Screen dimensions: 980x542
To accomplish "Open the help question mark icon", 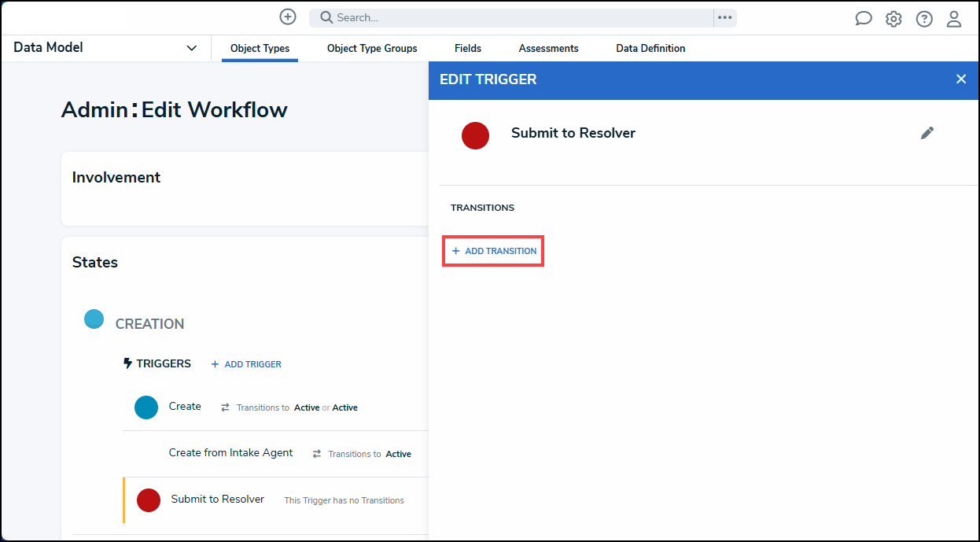I will [x=924, y=19].
